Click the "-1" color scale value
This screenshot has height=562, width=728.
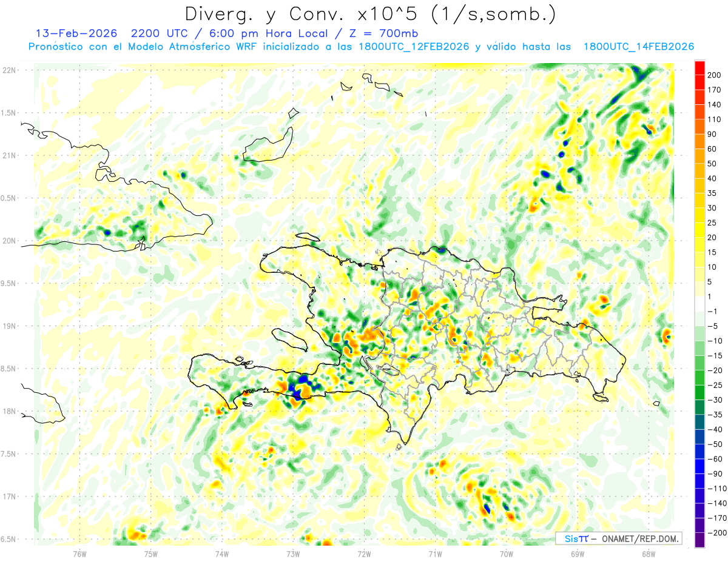(x=712, y=312)
